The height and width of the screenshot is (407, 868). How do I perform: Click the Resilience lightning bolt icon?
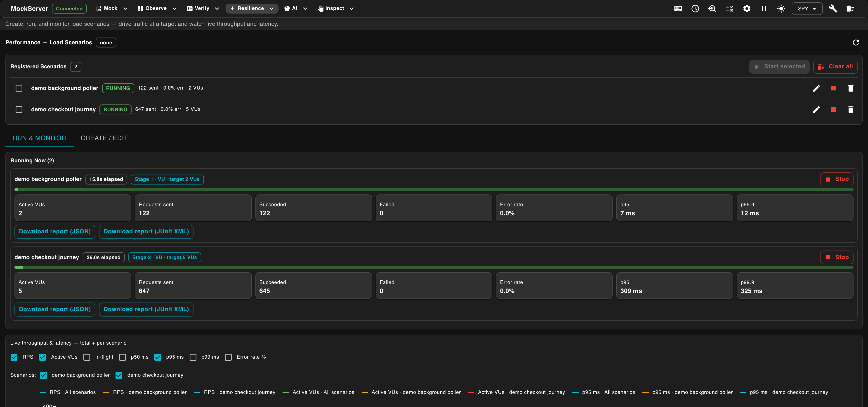coord(232,9)
